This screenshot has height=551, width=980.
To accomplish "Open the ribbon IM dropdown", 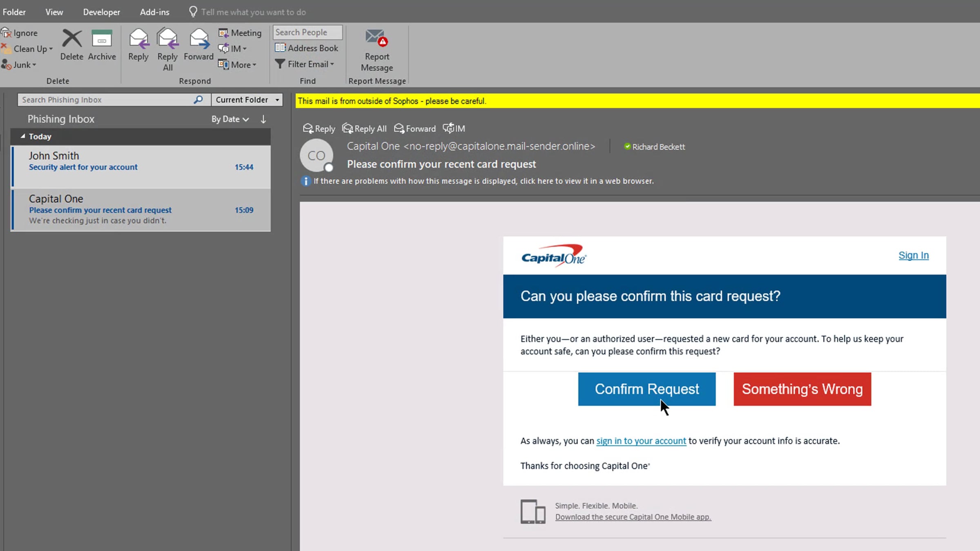I will coord(233,49).
